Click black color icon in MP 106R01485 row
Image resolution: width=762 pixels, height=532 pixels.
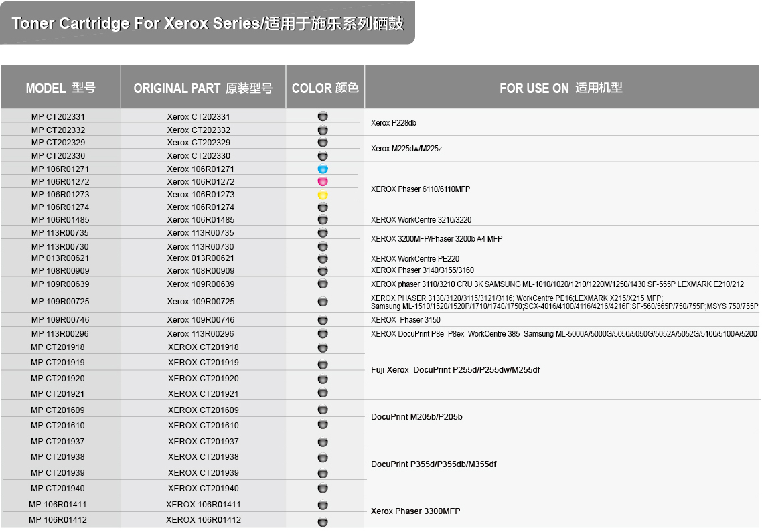[x=323, y=220]
